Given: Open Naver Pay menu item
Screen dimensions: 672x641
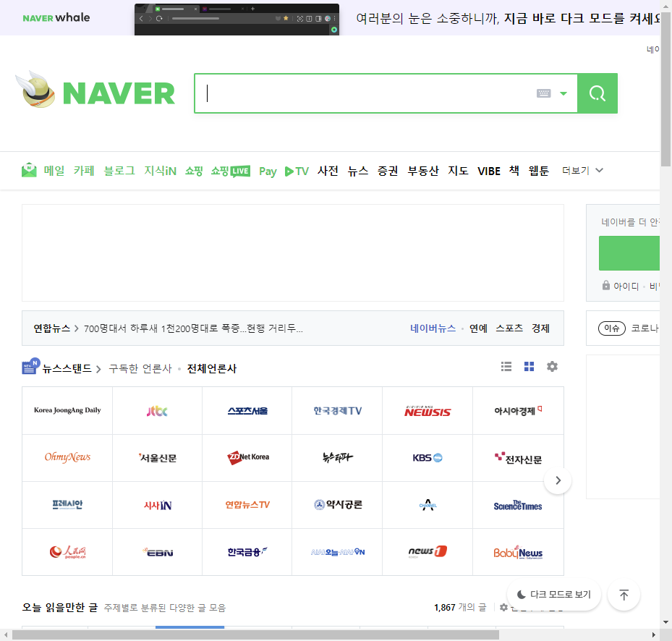Looking at the screenshot, I should click(x=268, y=171).
